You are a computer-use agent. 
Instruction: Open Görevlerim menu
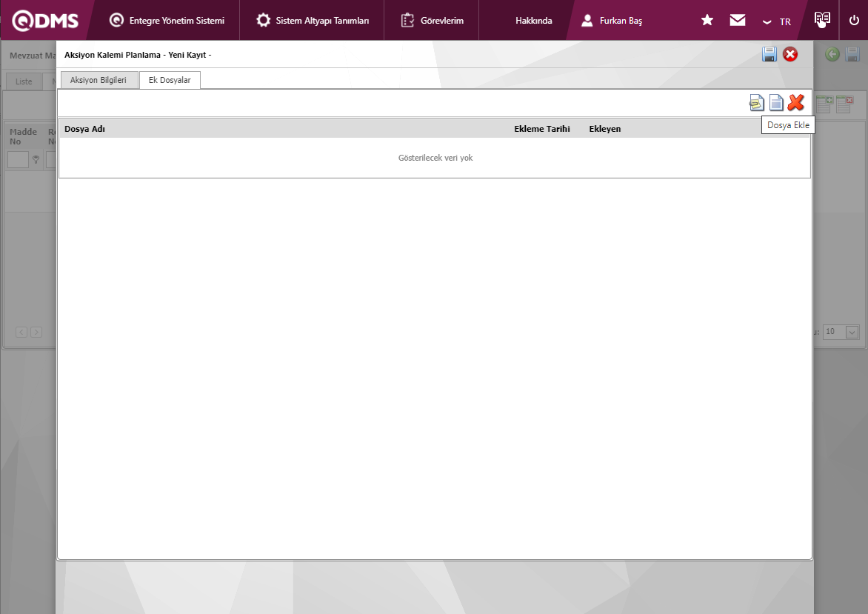point(433,21)
